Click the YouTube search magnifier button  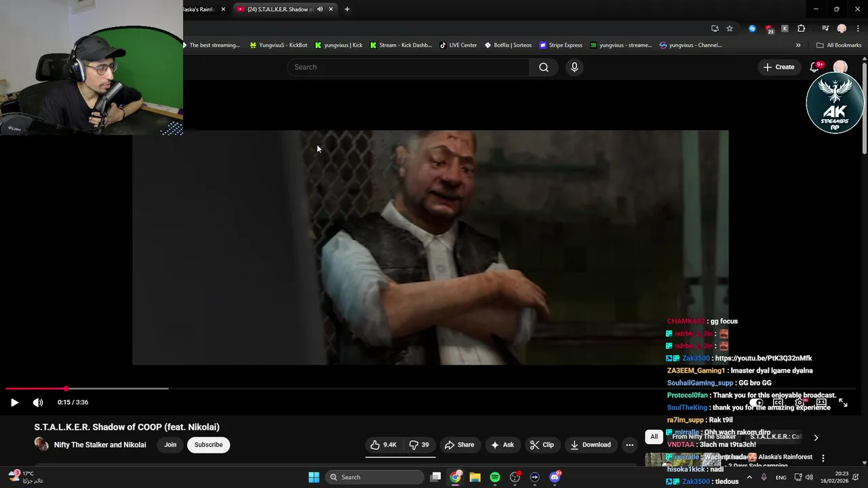coord(544,67)
